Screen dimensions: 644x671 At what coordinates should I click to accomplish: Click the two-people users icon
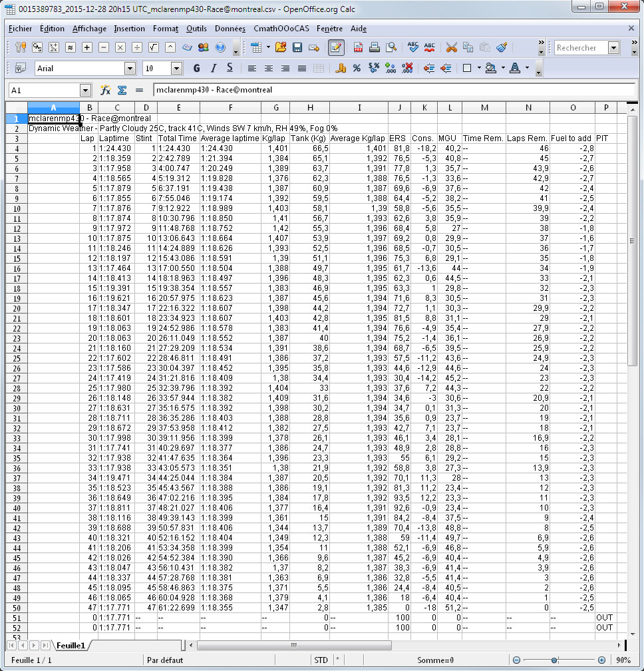(204, 47)
